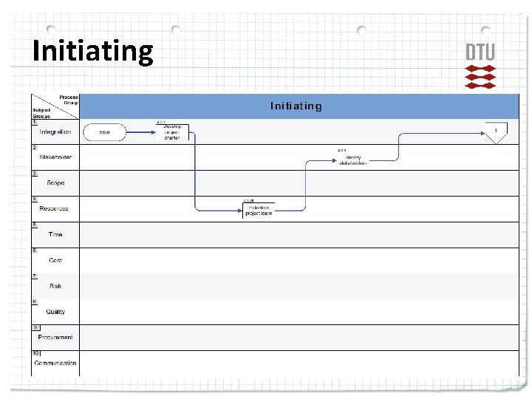Select the Integration row label
The width and height of the screenshot is (532, 399).
55,132
